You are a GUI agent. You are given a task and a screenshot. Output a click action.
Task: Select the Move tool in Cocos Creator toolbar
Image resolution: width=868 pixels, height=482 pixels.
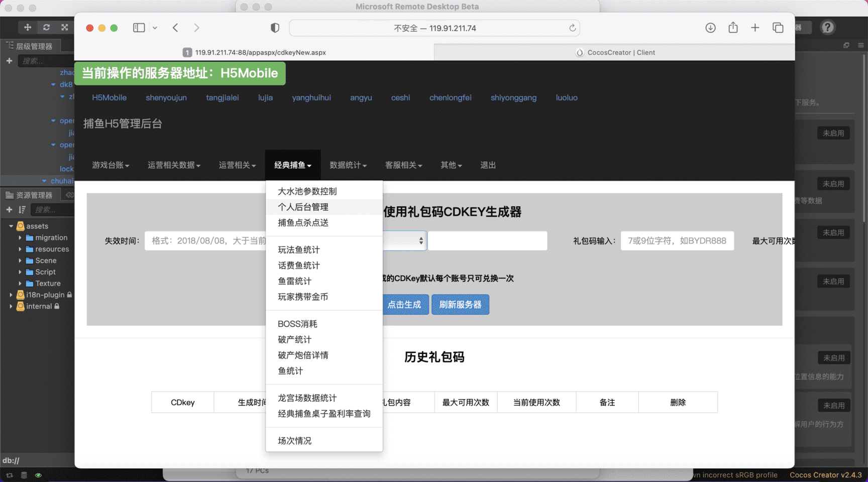pyautogui.click(x=28, y=27)
